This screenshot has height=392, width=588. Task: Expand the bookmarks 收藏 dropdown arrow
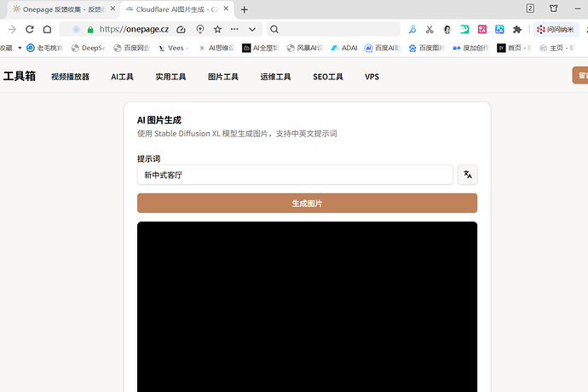point(20,48)
